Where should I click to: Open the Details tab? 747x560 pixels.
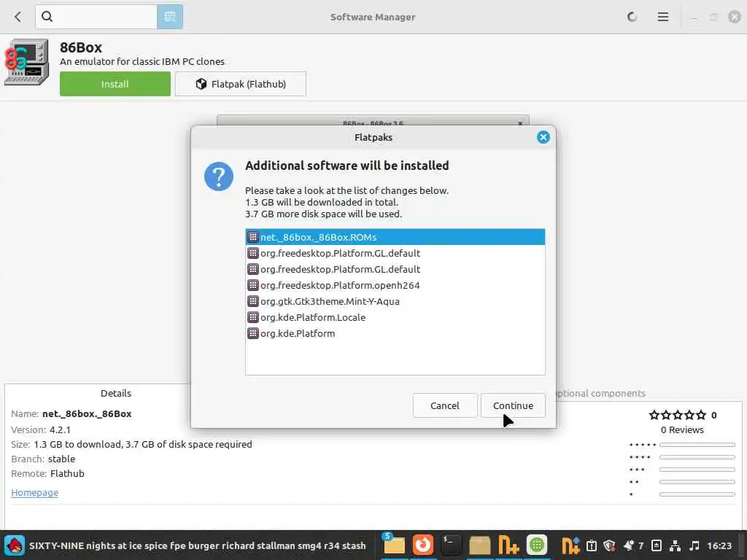coord(116,393)
